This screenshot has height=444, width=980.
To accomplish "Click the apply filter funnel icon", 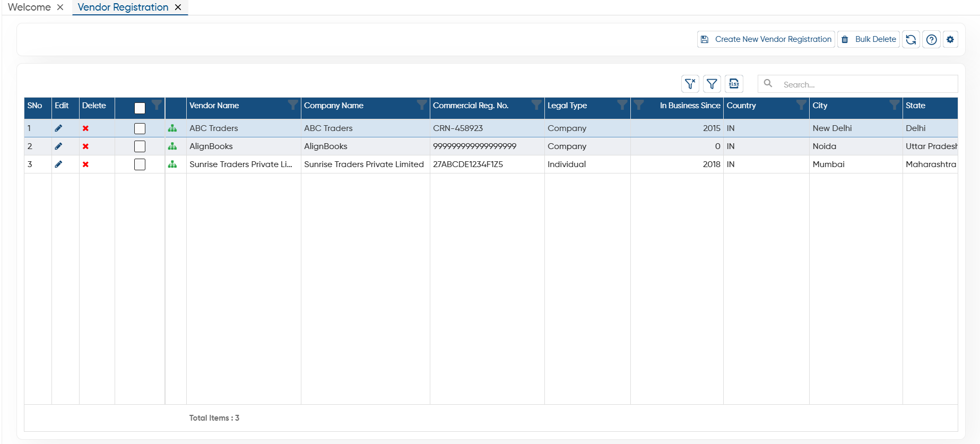I will pyautogui.click(x=712, y=84).
